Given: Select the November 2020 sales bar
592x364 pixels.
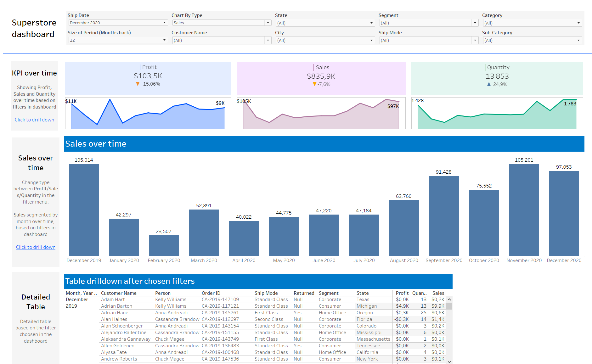Looking at the screenshot, I should click(x=524, y=210).
